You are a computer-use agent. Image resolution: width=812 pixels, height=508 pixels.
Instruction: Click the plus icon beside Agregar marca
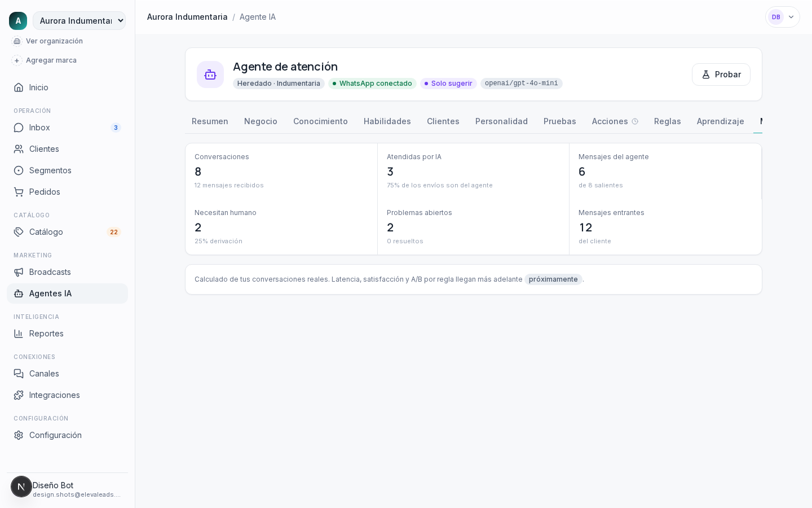coord(17,60)
